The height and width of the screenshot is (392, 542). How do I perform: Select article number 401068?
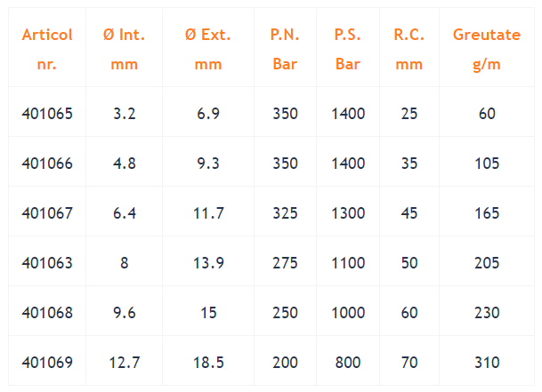click(47, 313)
